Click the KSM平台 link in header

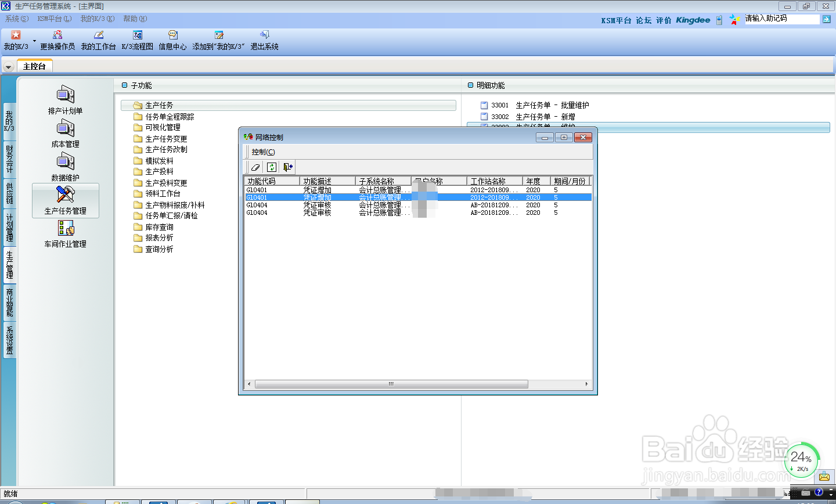tap(616, 20)
